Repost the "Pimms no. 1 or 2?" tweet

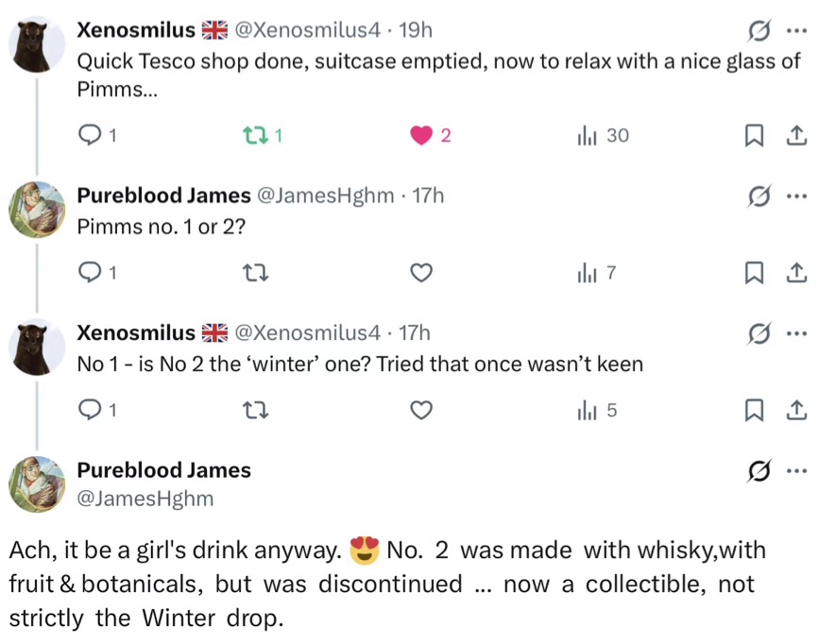253,274
